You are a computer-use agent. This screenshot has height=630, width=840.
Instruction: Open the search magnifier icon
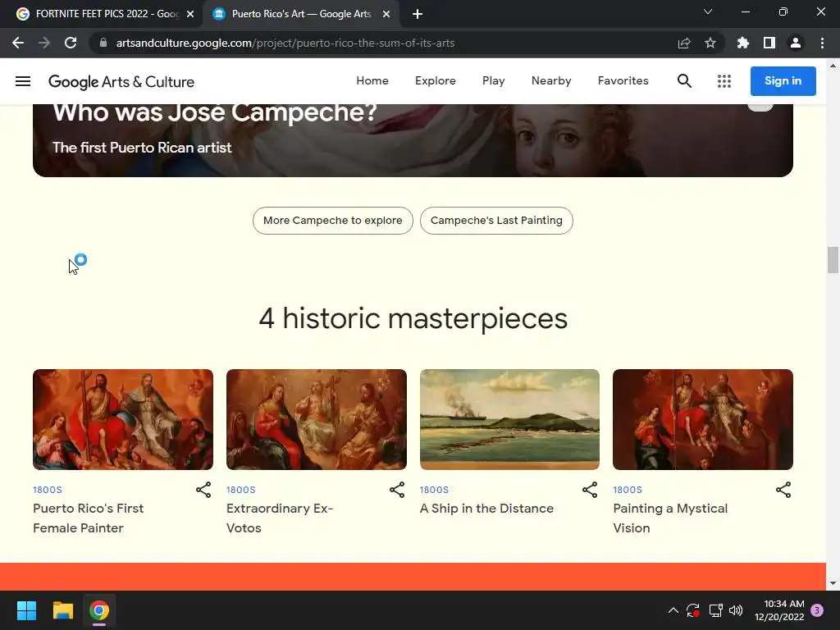tap(684, 81)
